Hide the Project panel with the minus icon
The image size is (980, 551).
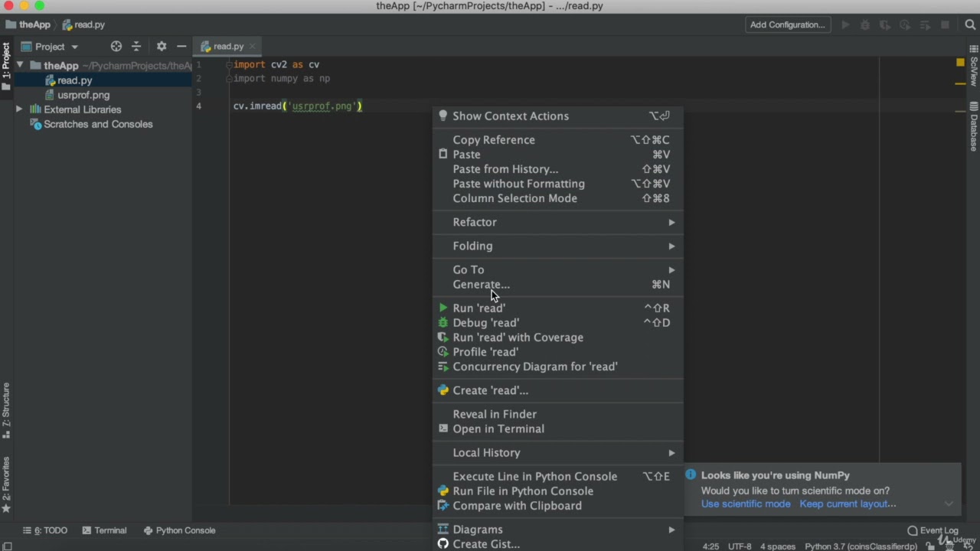coord(181,47)
